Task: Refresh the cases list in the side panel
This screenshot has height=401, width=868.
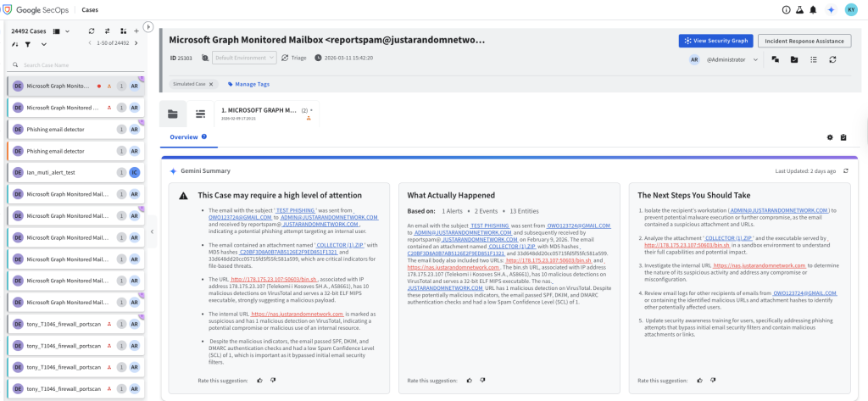Action: [92, 31]
